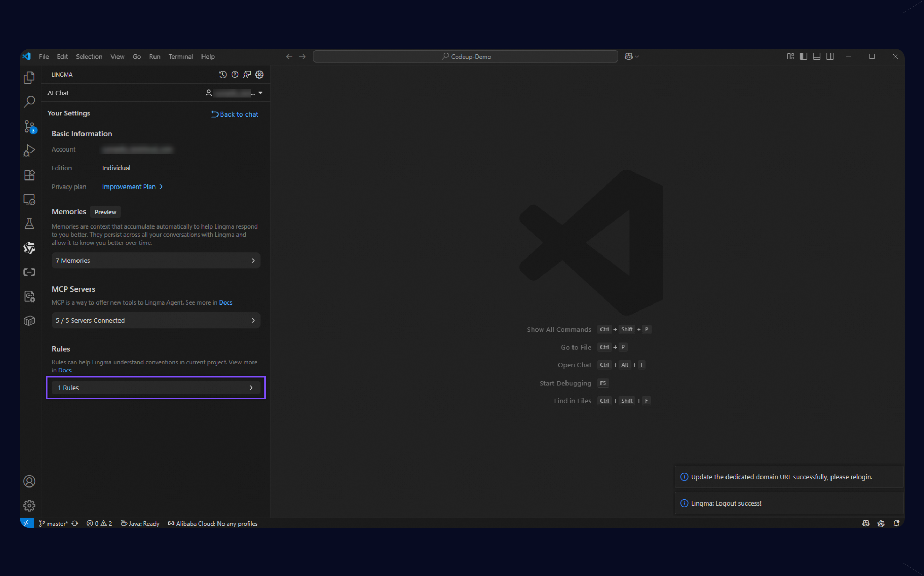
Task: Click the Codeup-Demo command center search box
Action: (x=465, y=56)
